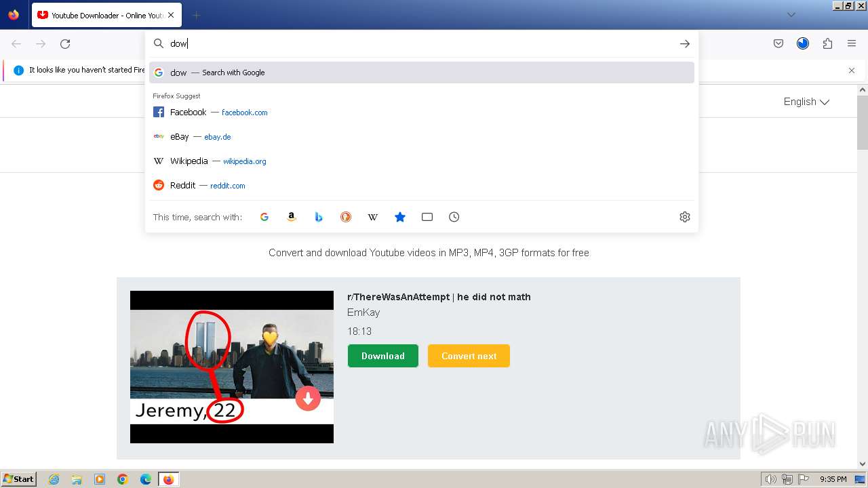
Task: Click the Convert next button
Action: pyautogui.click(x=469, y=356)
